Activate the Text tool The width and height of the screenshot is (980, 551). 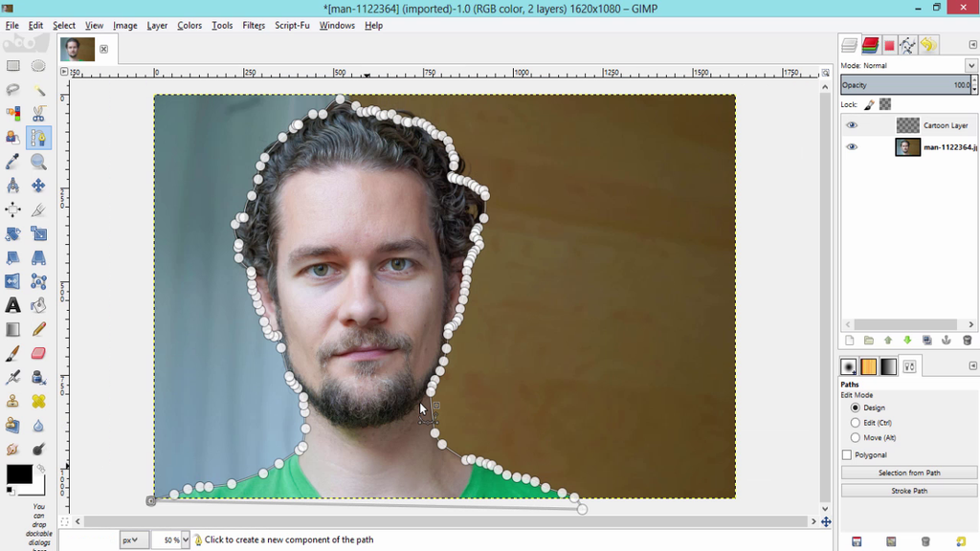[13, 305]
